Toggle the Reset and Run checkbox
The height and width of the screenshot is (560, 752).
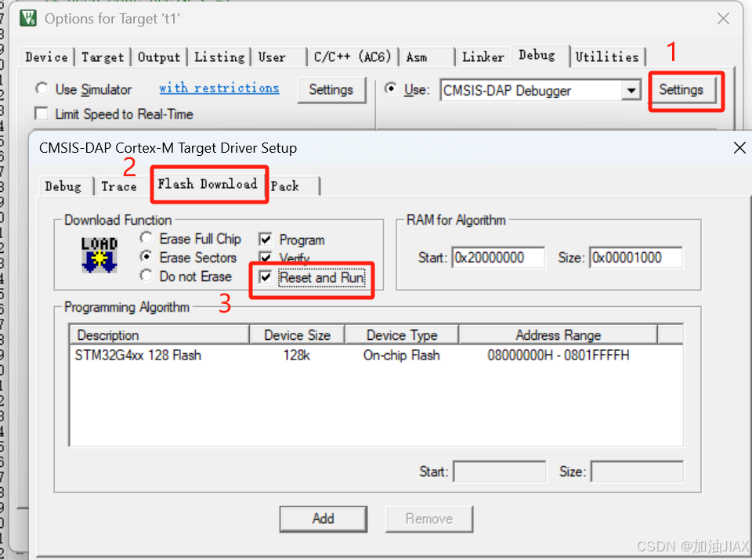tap(266, 277)
